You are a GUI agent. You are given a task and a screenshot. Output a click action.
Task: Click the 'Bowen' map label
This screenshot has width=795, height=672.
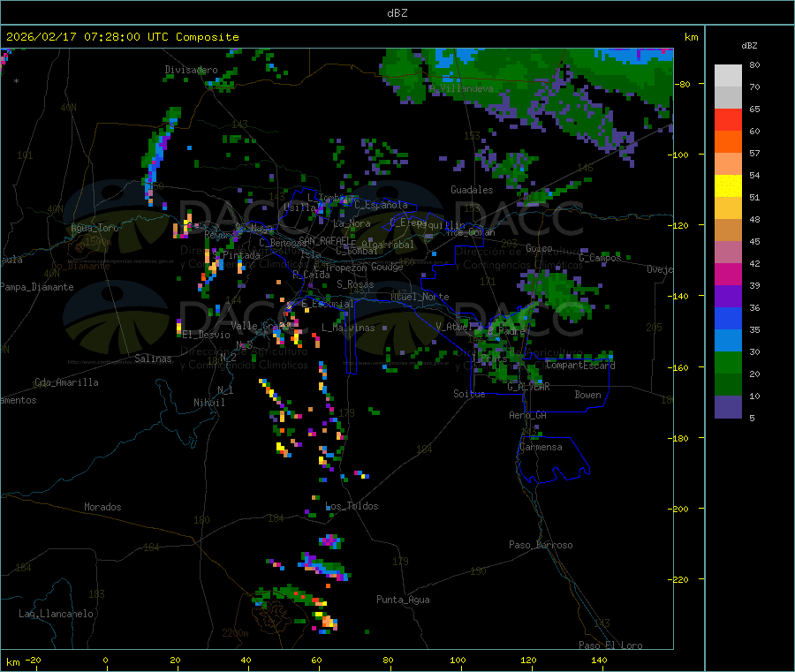[588, 395]
